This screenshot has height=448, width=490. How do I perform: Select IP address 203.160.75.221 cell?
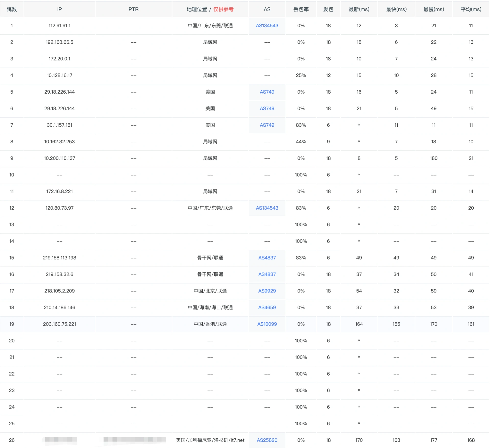click(x=59, y=324)
